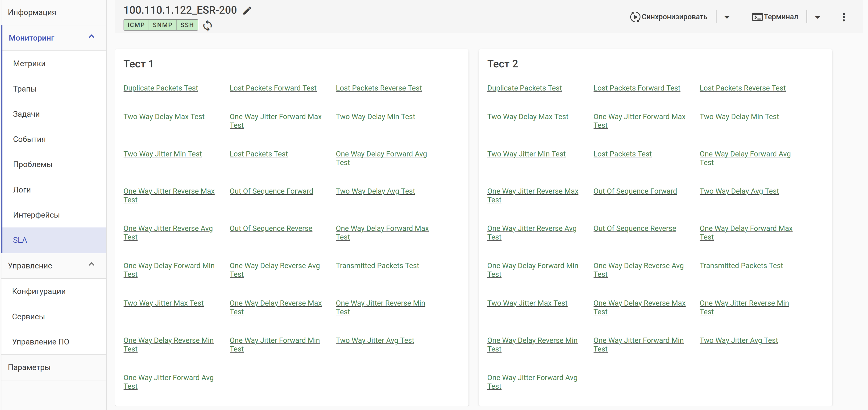
Task: Open the three-dot more options menu
Action: click(x=843, y=17)
